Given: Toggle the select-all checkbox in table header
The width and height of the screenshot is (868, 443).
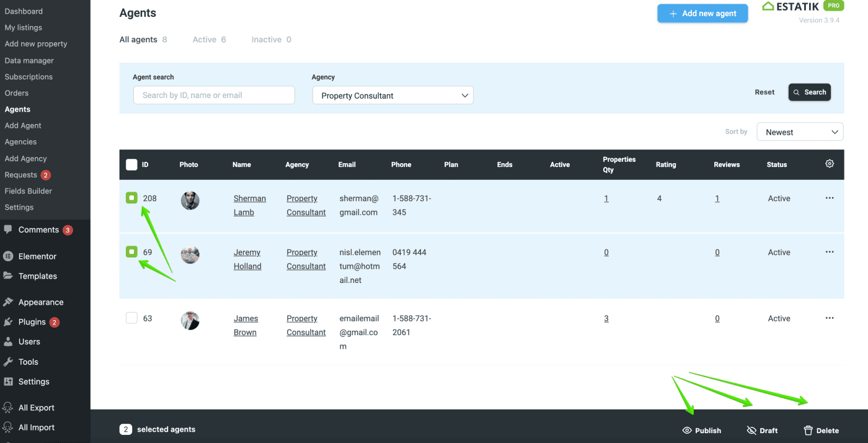Looking at the screenshot, I should tap(131, 164).
